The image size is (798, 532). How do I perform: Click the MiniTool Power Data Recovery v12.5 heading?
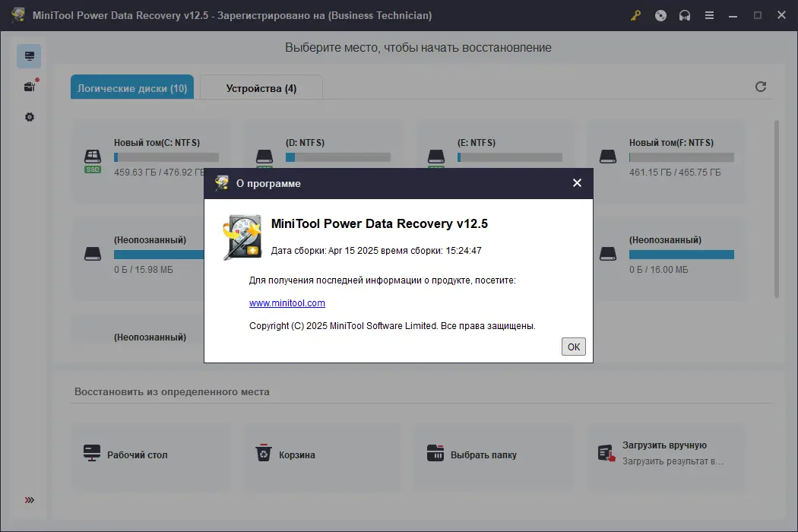tap(379, 223)
